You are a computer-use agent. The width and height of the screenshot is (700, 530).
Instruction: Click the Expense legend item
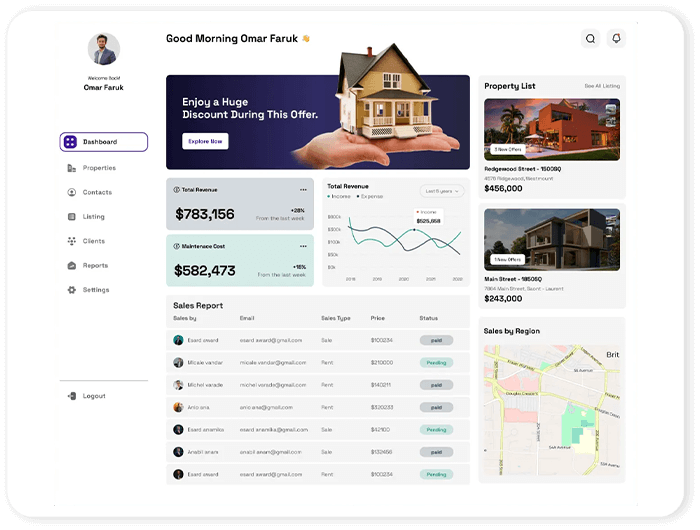coord(370,196)
